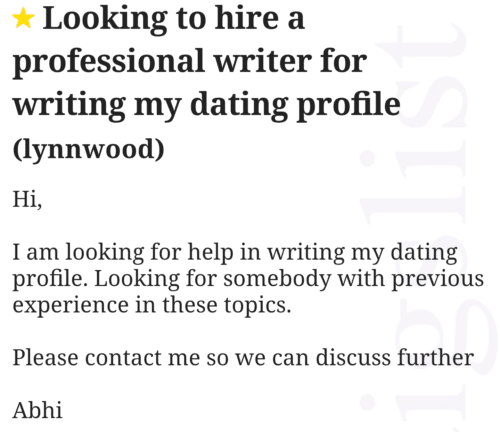Click the word "discuss" in the contact sentence
Viewport: 500px width, 432px height.
pos(353,357)
